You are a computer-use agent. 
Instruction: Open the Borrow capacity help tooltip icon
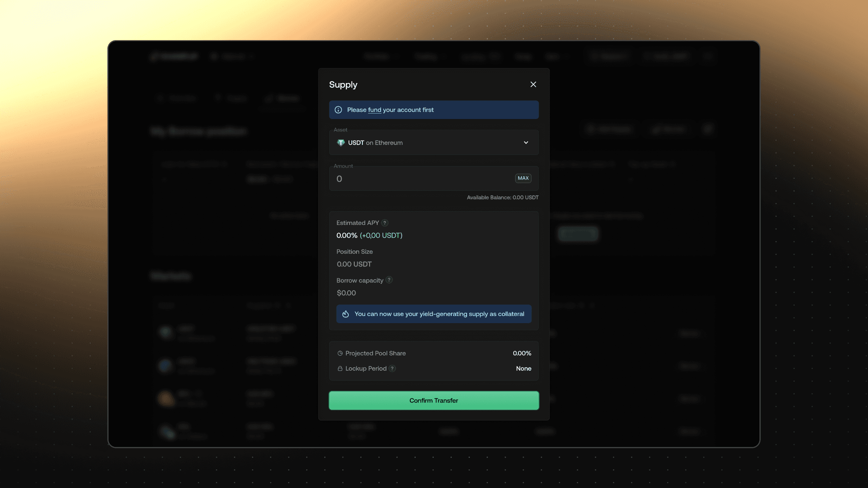[389, 280]
